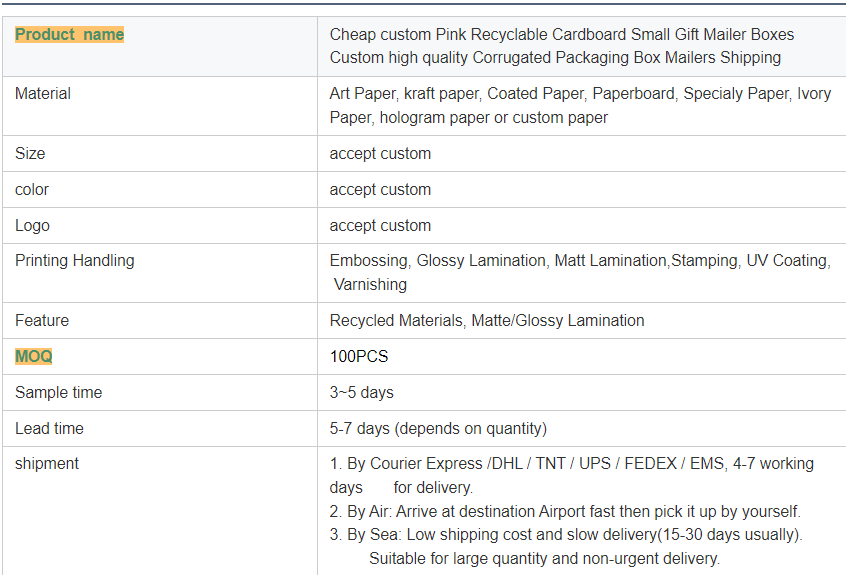Click the By Sea shipping option line

coord(566,535)
